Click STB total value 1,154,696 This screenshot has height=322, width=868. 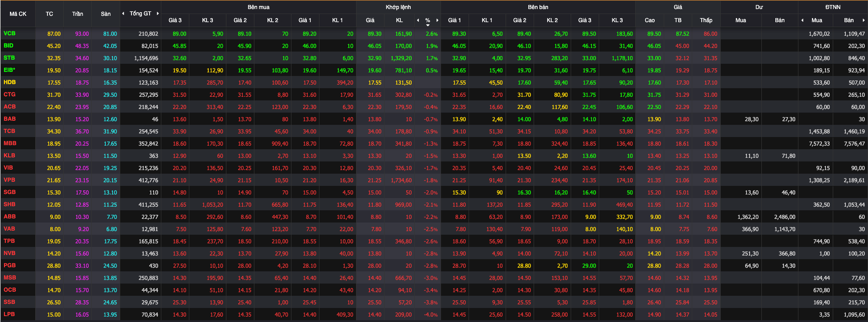[x=146, y=58]
